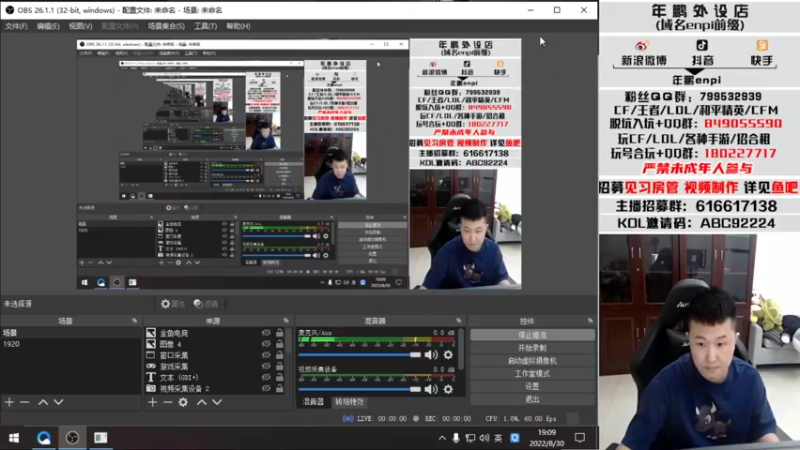Screen dimensions: 800x450
Task: Pop out the 来源 dock panel
Action: pos(286,320)
